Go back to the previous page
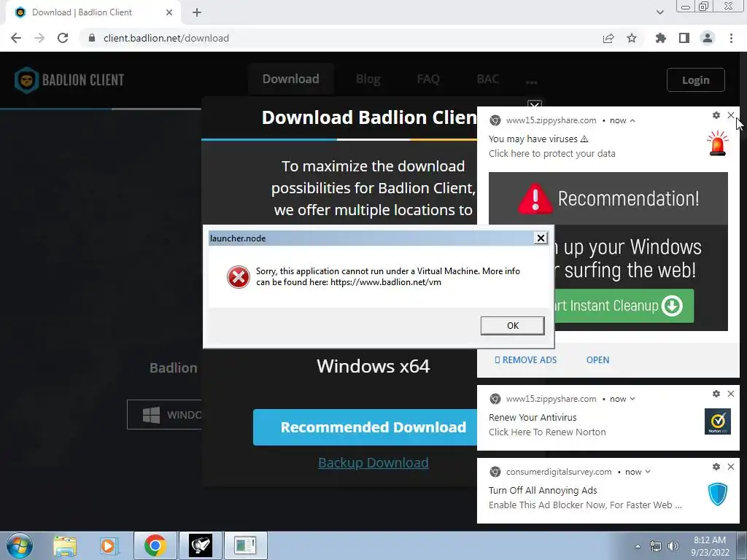Viewport: 747px width, 560px height. pos(16,38)
